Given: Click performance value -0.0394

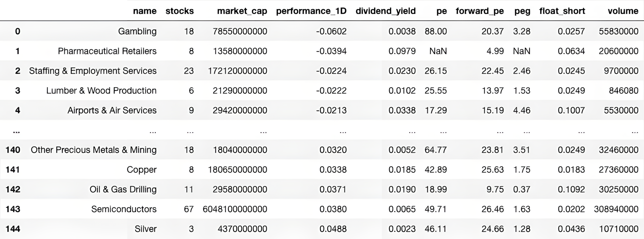Looking at the screenshot, I should click(x=331, y=51).
